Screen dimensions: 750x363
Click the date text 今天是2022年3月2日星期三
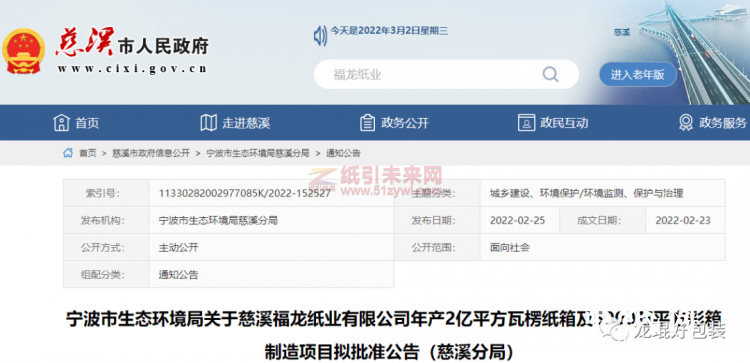click(389, 31)
